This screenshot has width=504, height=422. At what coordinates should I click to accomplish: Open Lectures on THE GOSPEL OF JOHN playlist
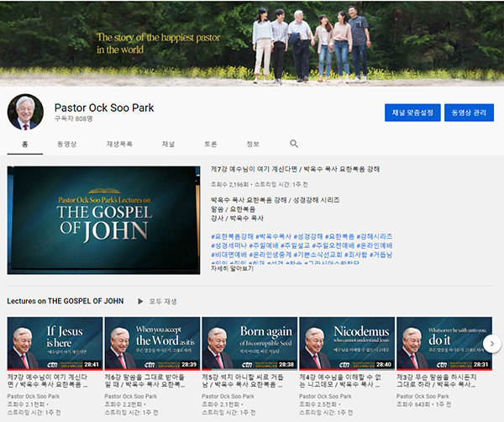click(66, 301)
